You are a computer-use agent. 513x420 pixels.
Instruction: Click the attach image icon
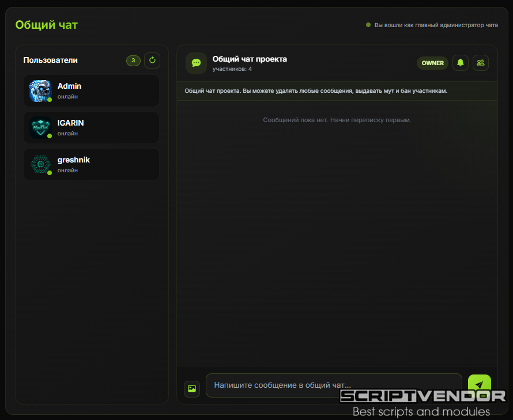(x=192, y=388)
